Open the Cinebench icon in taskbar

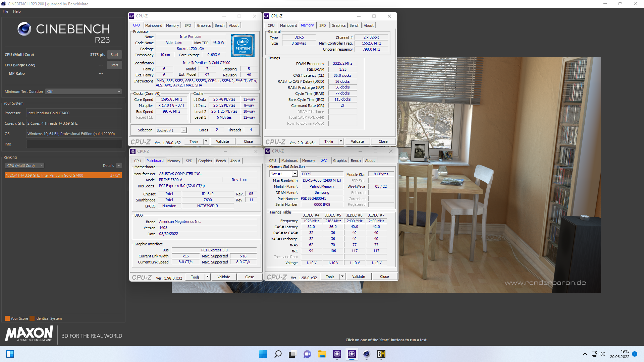tap(366, 354)
